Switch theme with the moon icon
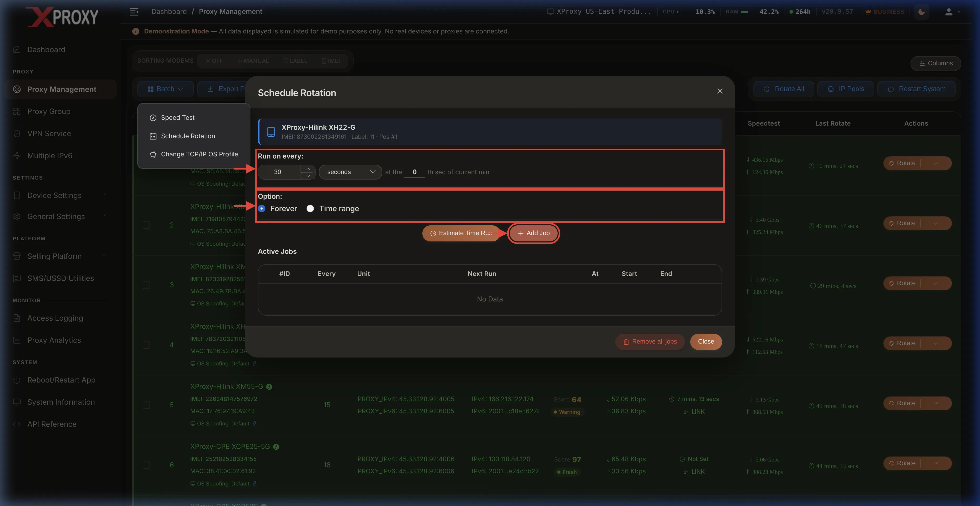 (921, 12)
